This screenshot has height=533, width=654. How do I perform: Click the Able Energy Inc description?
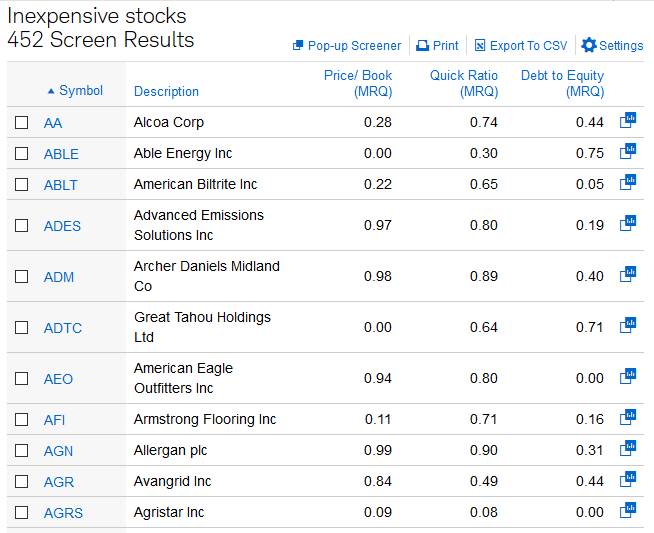click(x=183, y=153)
